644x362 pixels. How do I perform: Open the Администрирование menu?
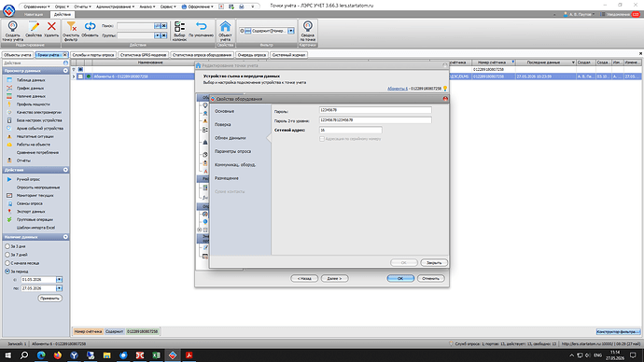(x=115, y=7)
